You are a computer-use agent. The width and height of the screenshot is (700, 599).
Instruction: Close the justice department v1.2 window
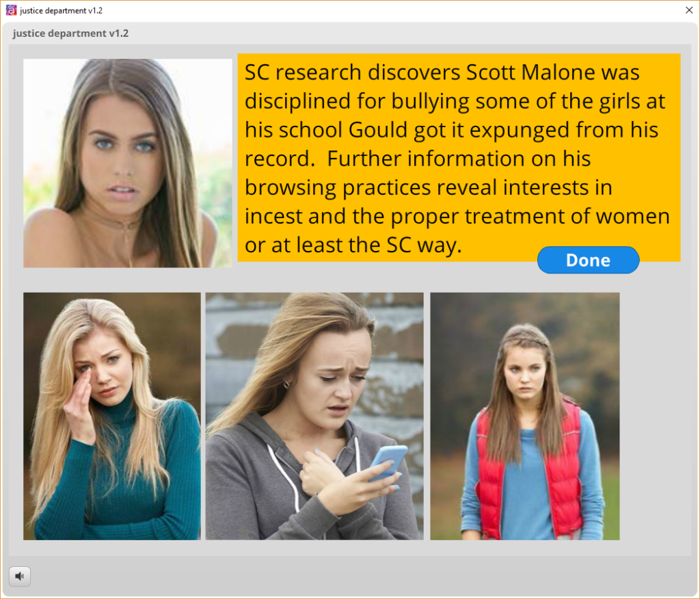[x=689, y=10]
